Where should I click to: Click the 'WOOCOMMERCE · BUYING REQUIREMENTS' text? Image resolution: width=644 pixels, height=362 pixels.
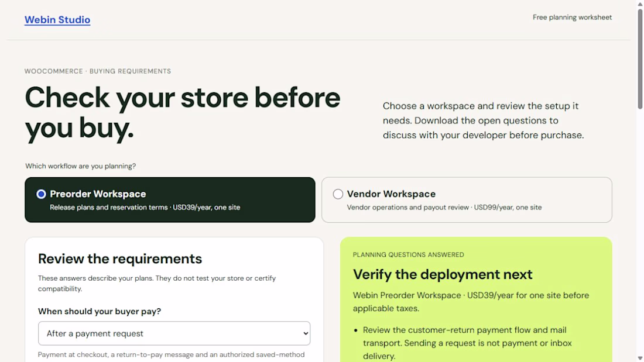pyautogui.click(x=98, y=71)
